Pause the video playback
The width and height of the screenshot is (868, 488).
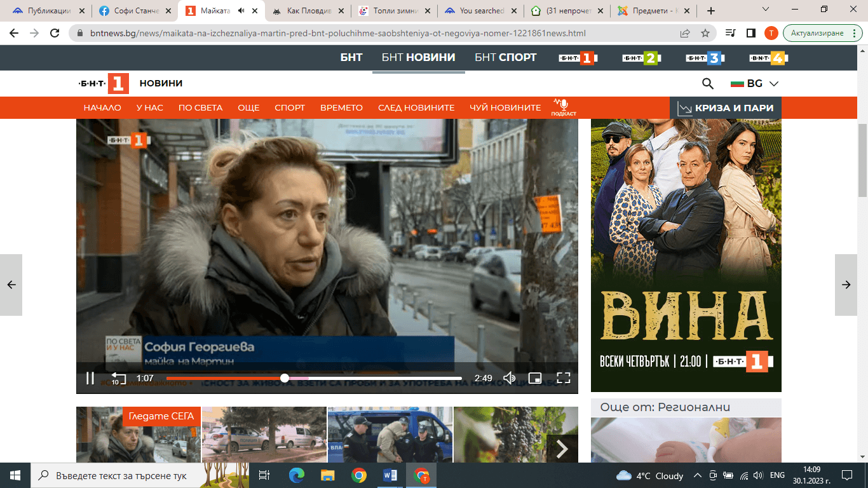tap(90, 378)
